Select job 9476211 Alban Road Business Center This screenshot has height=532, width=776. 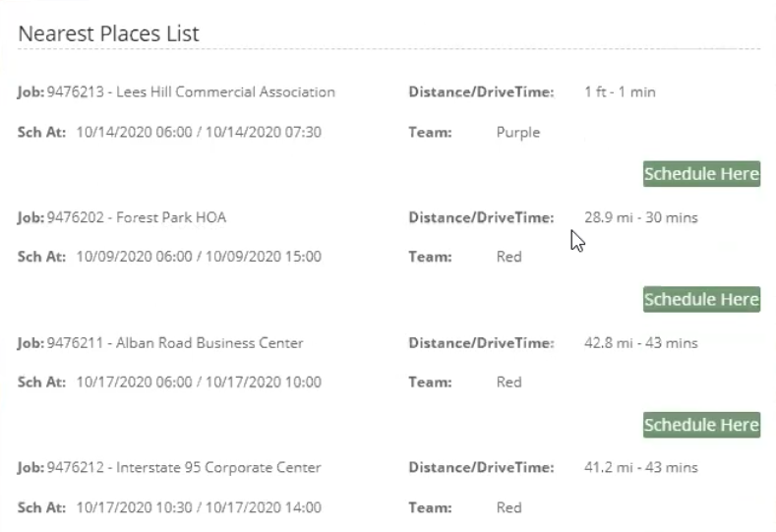(x=175, y=343)
